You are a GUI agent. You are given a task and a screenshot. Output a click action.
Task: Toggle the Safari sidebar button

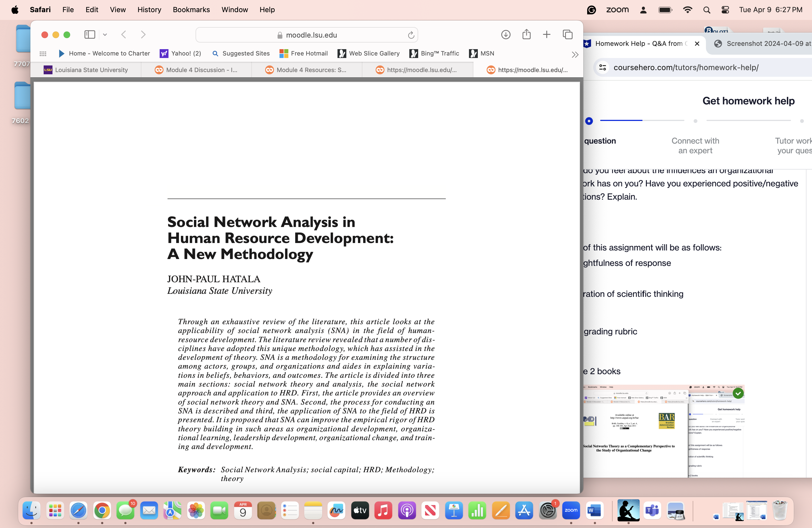coord(89,35)
